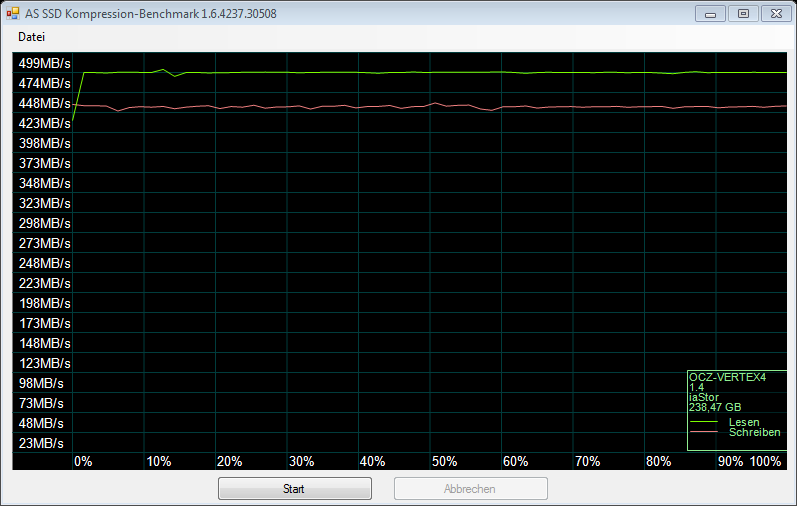Image resolution: width=797 pixels, height=506 pixels.
Task: Open the Datei menu
Action: (x=32, y=37)
